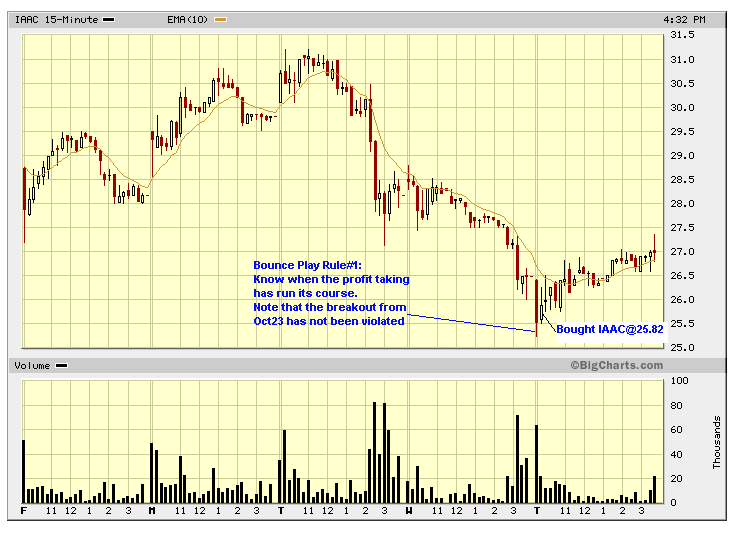Click the 30.5 price axis label
Screen dimensions: 740x534
click(682, 83)
